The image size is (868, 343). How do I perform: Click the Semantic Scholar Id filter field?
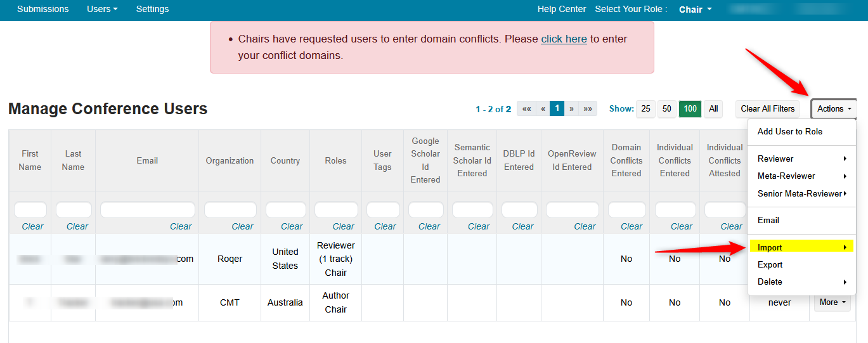[x=472, y=210]
